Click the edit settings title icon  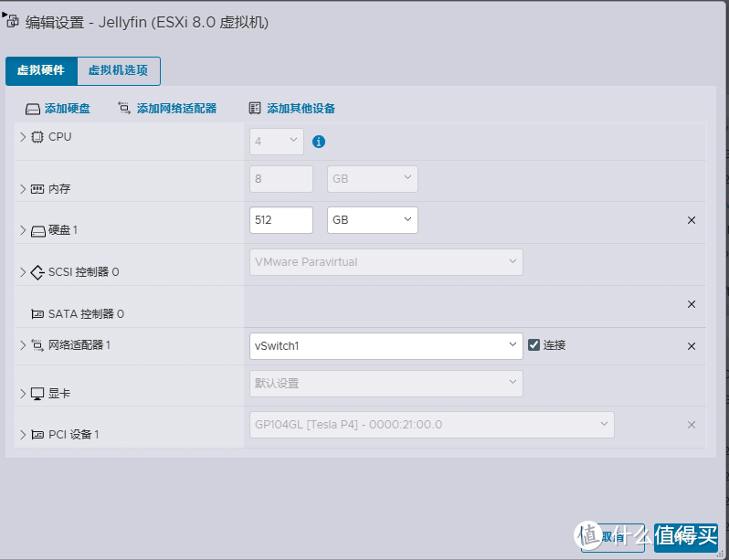point(11,20)
